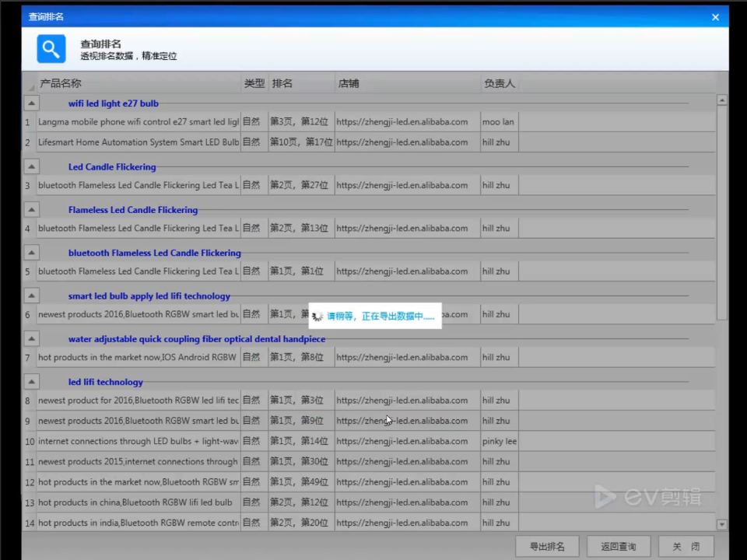Sort by the 负责人 column header
747x560 pixels.
click(500, 83)
